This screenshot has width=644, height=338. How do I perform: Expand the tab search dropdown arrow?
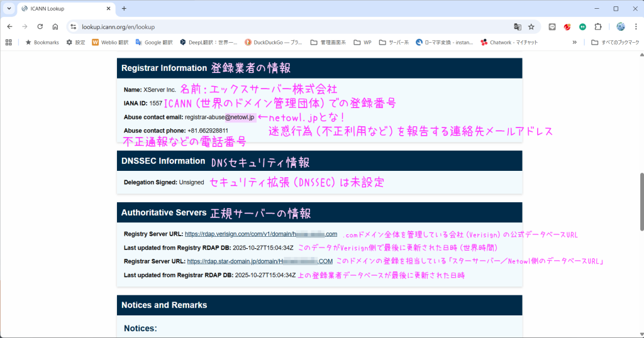9,9
